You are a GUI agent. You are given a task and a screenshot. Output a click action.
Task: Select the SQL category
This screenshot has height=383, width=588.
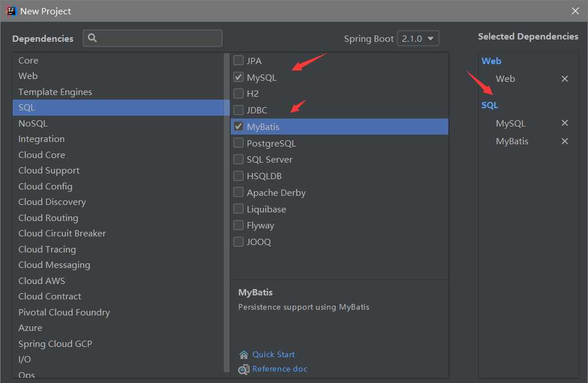118,108
